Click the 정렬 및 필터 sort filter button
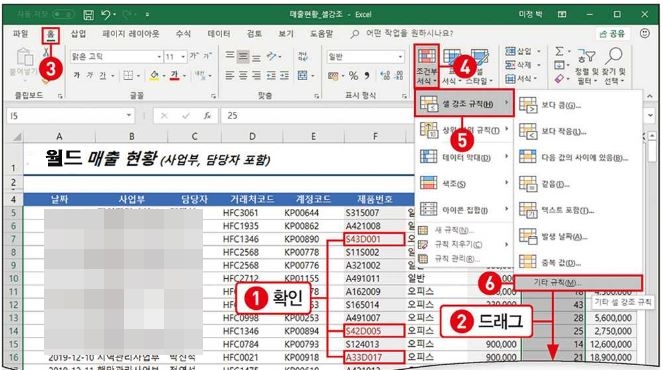This screenshot has width=663, height=370. 586,66
